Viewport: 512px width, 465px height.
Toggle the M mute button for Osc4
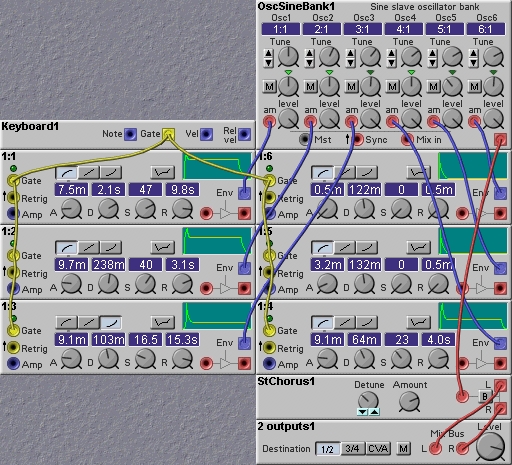tap(393, 87)
